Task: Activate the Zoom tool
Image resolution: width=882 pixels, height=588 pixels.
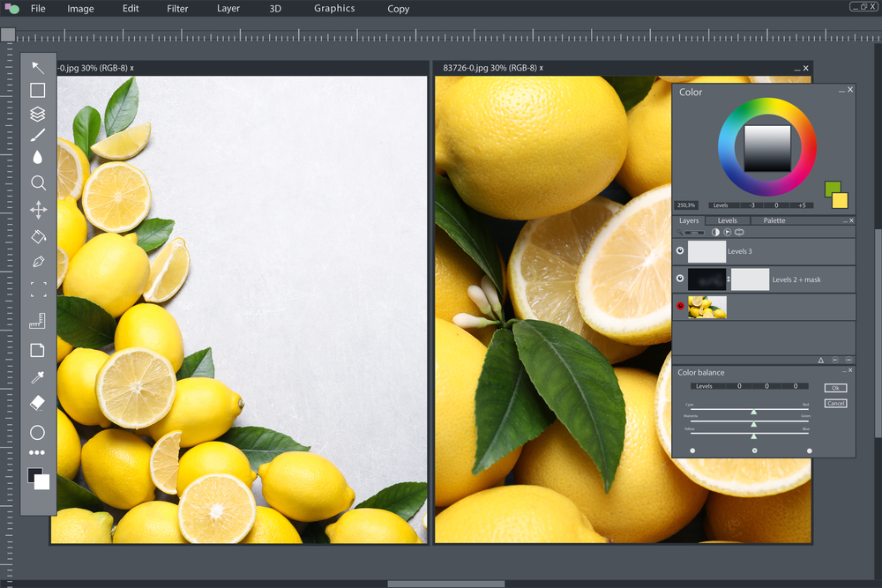Action: [x=38, y=182]
